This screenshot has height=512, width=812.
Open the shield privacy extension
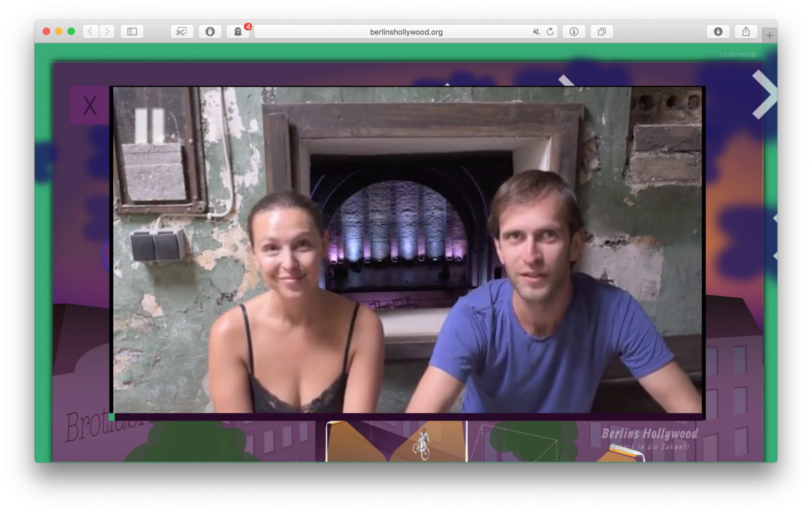click(x=210, y=31)
